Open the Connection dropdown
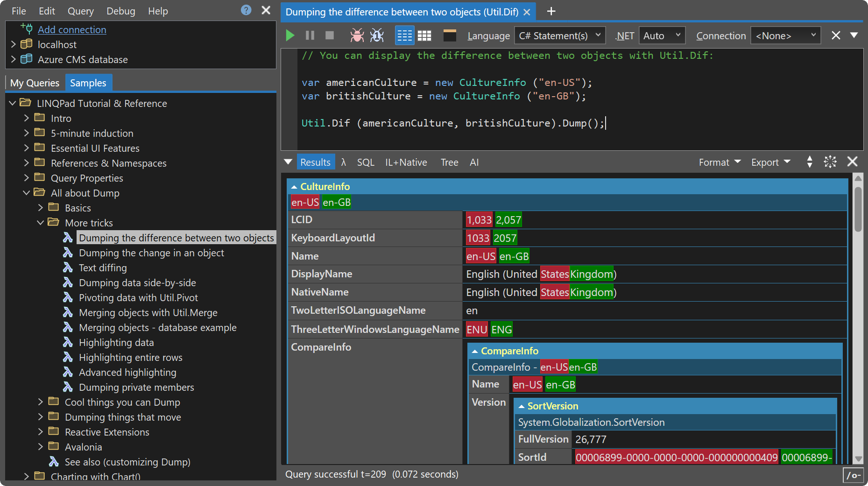The width and height of the screenshot is (868, 486). click(785, 35)
